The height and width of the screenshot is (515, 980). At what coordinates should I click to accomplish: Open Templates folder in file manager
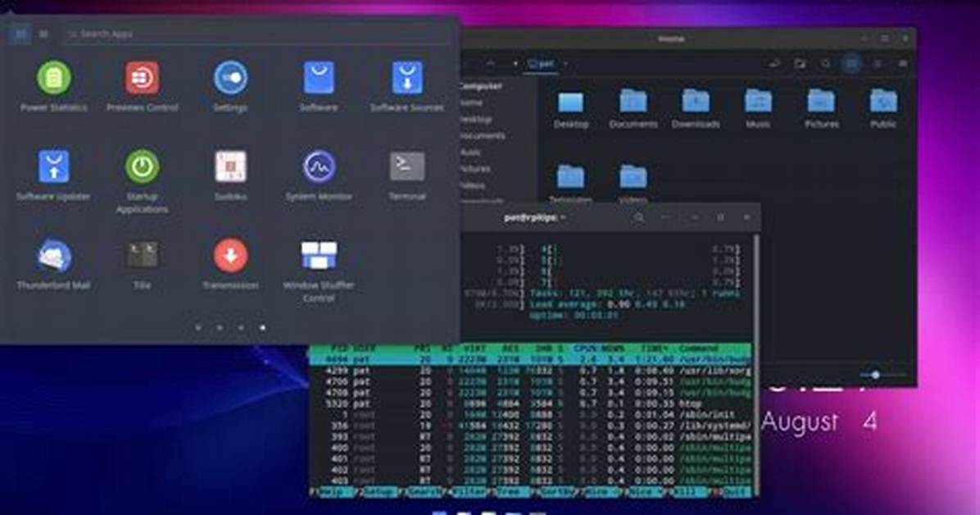[x=570, y=183]
